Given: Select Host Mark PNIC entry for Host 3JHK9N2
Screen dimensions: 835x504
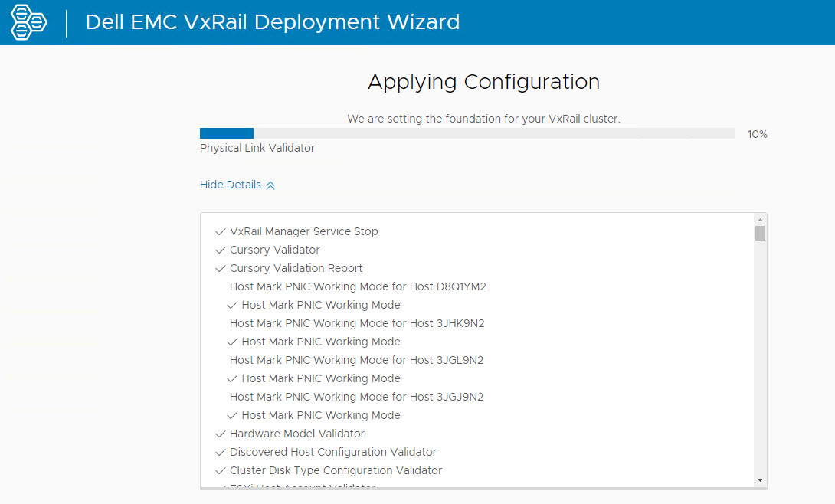Looking at the screenshot, I should tap(357, 323).
